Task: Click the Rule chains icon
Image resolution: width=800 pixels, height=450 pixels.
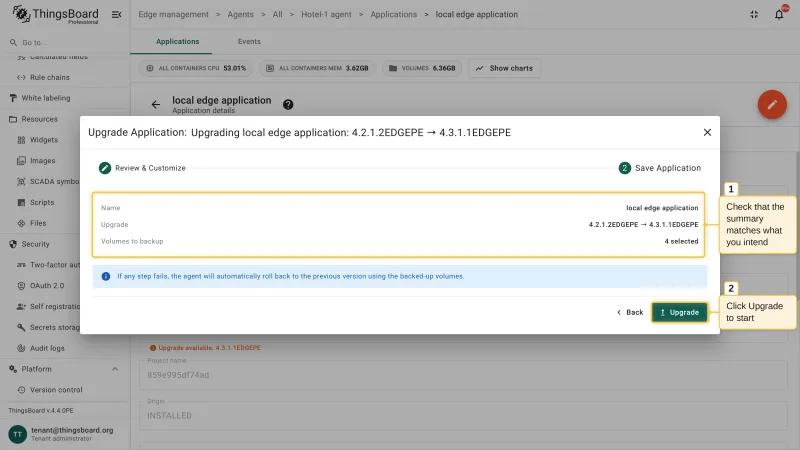Action: (21, 78)
